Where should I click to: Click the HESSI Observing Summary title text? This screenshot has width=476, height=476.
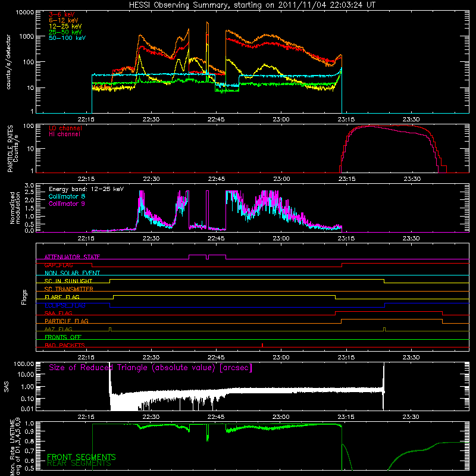252,5
